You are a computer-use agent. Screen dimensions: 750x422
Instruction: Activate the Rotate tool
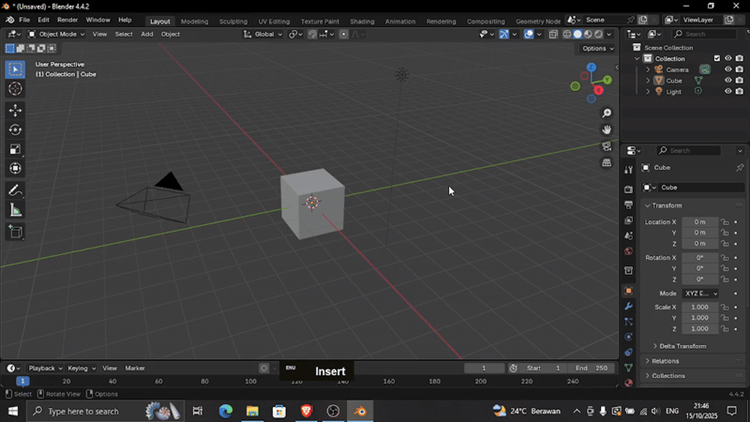(15, 130)
